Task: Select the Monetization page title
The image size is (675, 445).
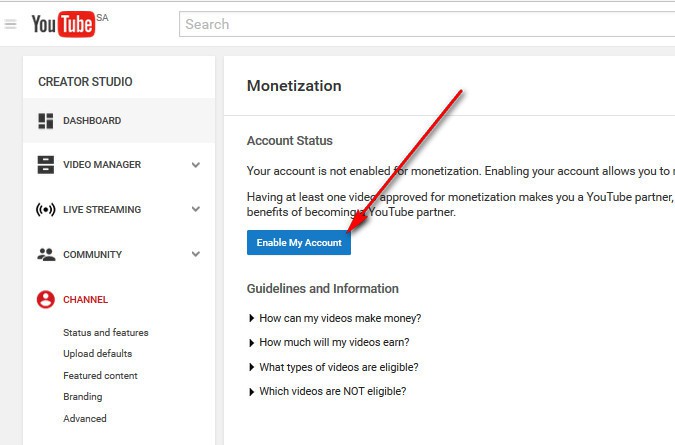Action: tap(294, 86)
